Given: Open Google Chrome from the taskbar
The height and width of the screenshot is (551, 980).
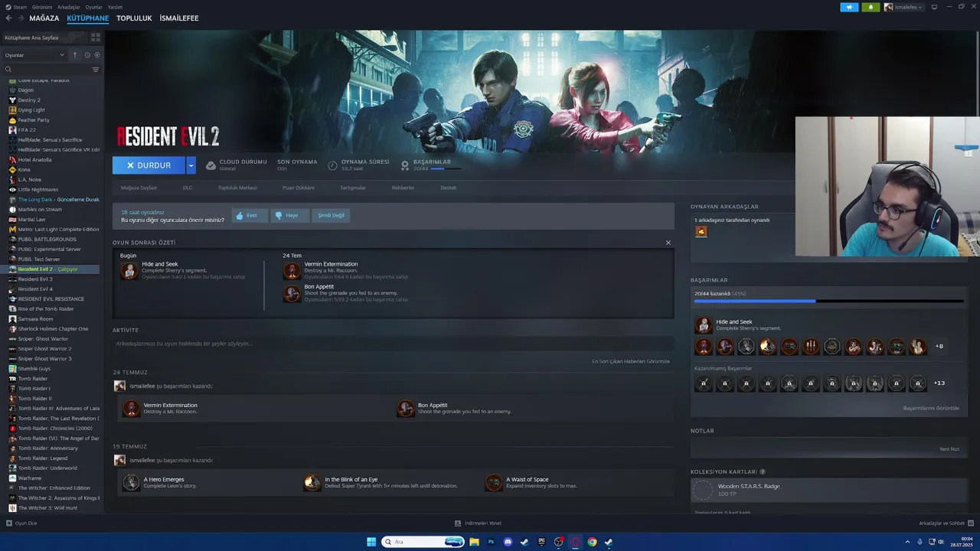Looking at the screenshot, I should (x=592, y=542).
